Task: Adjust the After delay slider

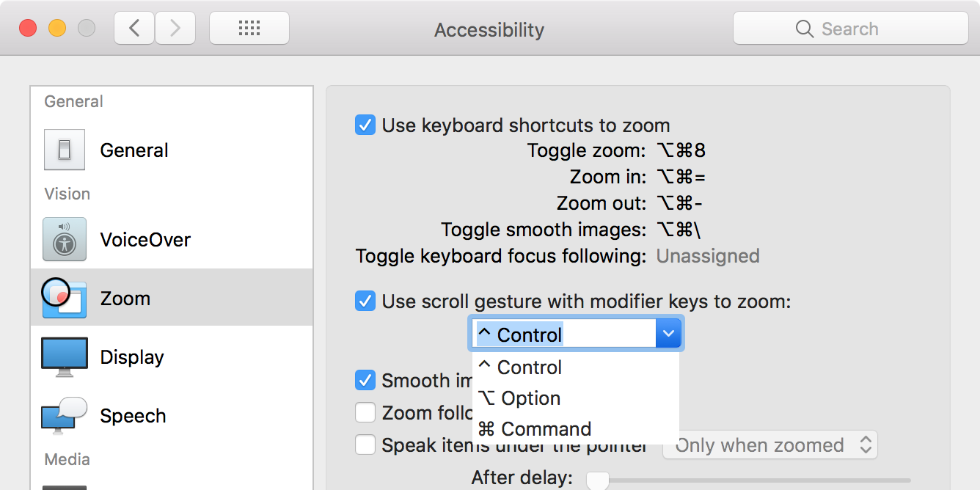Action: pyautogui.click(x=597, y=480)
